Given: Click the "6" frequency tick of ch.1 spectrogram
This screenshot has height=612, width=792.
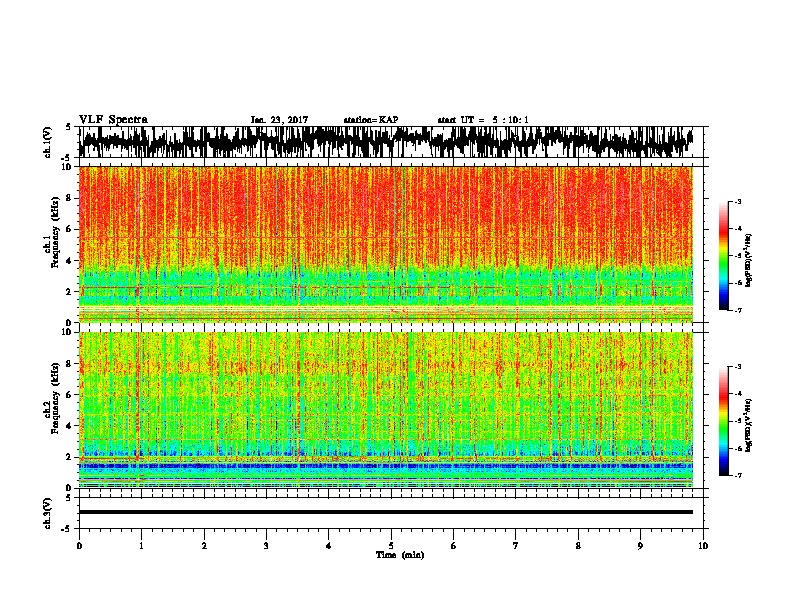Looking at the screenshot, I should tap(71, 229).
